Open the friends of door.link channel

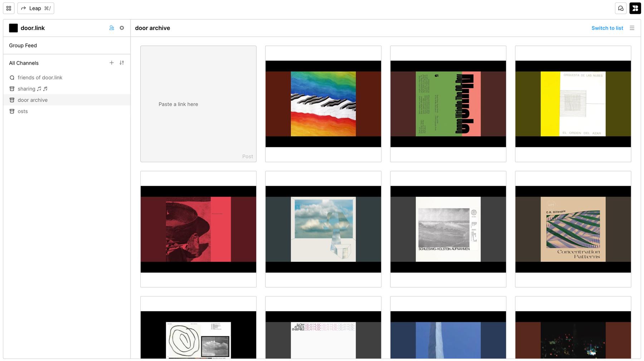[67, 78]
